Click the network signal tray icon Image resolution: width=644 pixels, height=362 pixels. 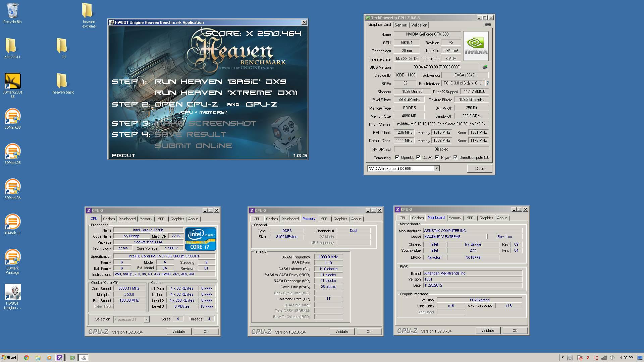point(604,358)
